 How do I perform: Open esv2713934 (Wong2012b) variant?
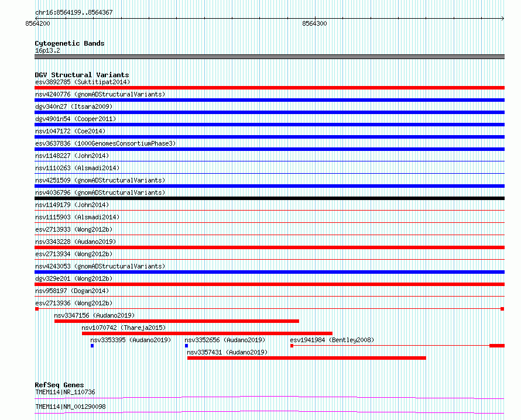(74, 254)
